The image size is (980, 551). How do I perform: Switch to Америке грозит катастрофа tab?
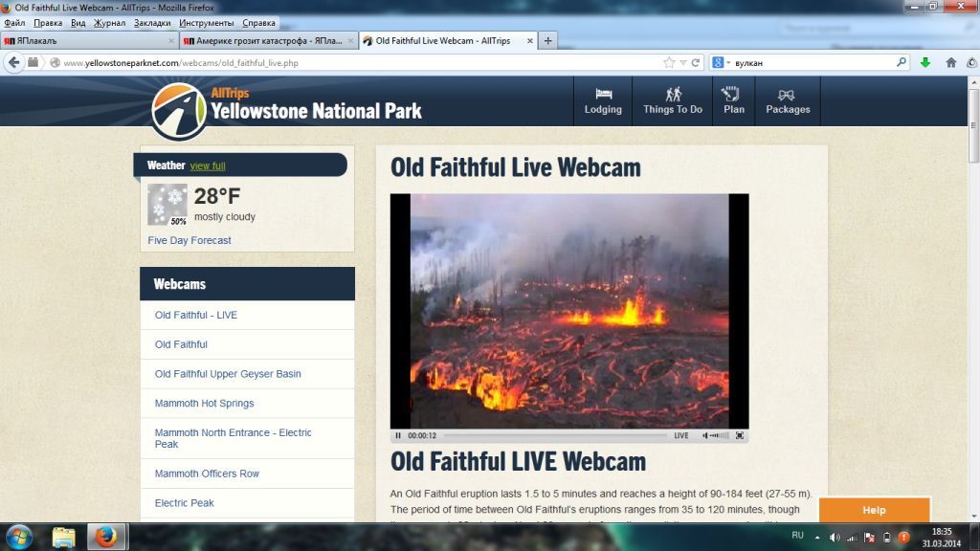click(x=269, y=40)
